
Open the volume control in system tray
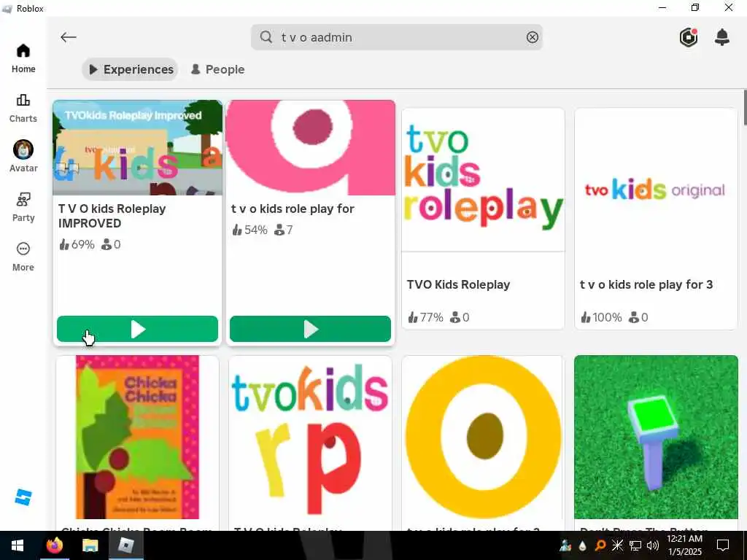pyautogui.click(x=653, y=545)
